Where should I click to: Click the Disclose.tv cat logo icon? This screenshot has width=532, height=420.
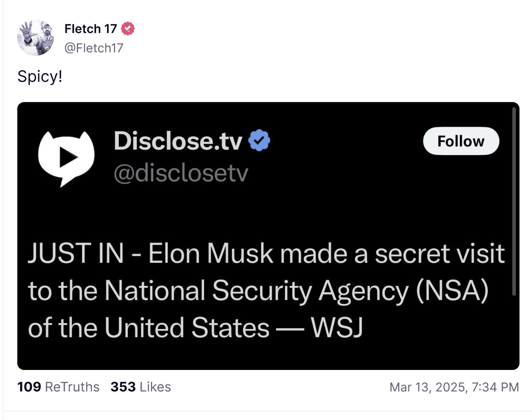point(66,157)
